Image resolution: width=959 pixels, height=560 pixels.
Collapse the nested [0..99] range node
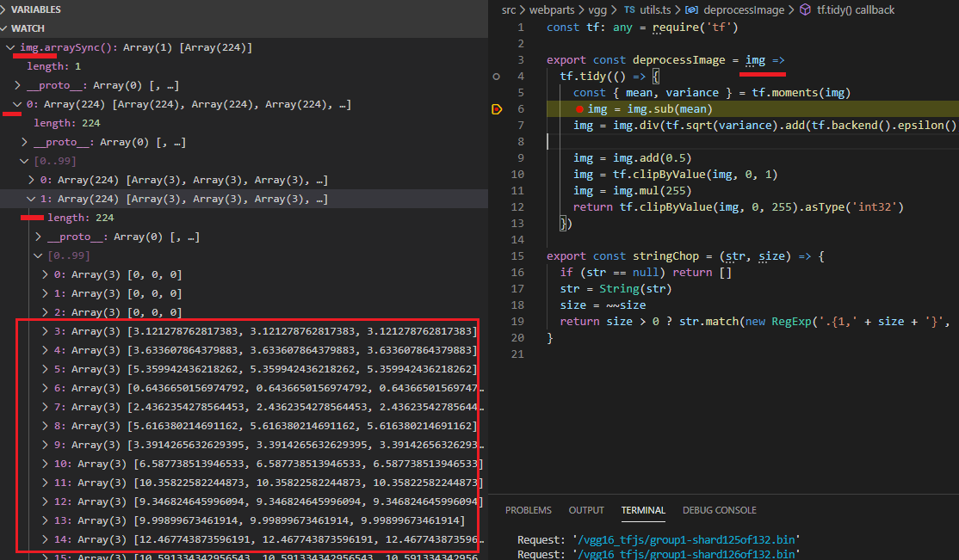38,255
